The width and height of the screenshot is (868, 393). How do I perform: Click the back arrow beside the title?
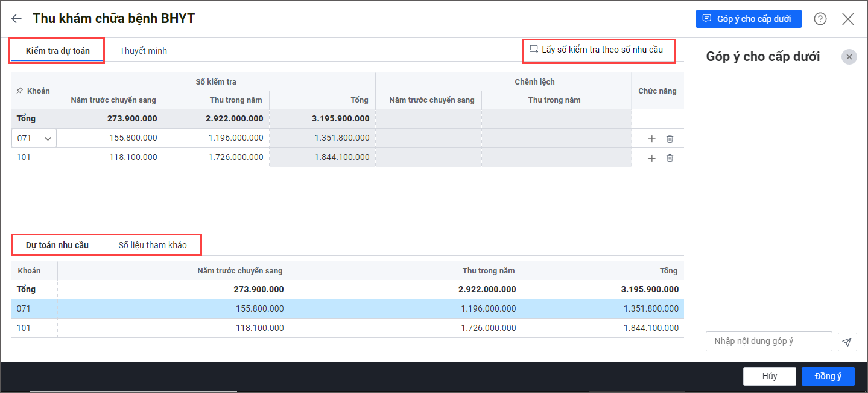16,19
